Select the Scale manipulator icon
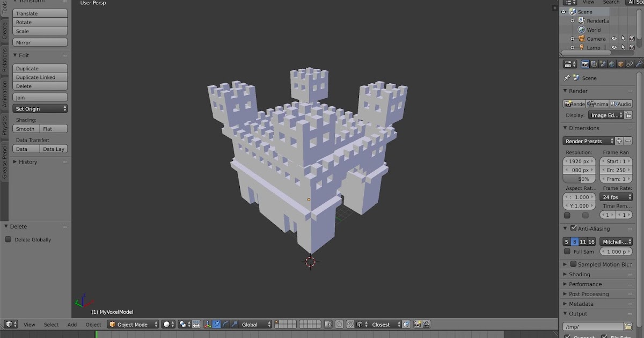This screenshot has height=338, width=644. point(234,325)
